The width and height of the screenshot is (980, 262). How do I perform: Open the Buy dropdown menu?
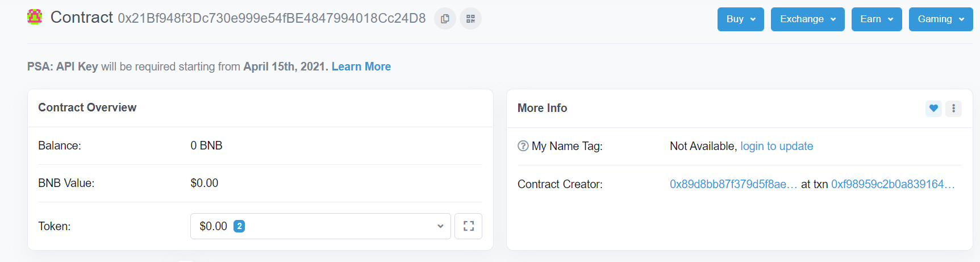[x=740, y=19]
